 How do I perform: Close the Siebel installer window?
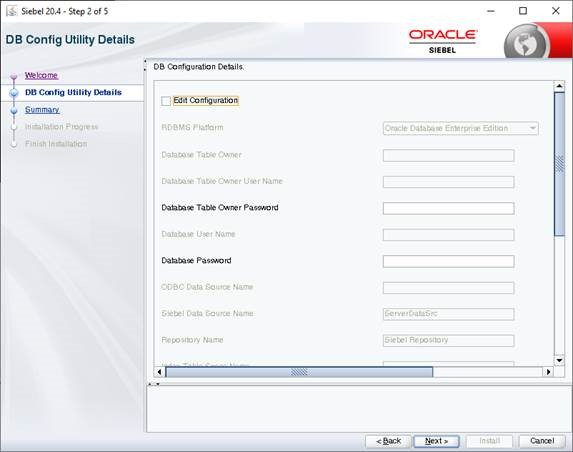pyautogui.click(x=555, y=11)
